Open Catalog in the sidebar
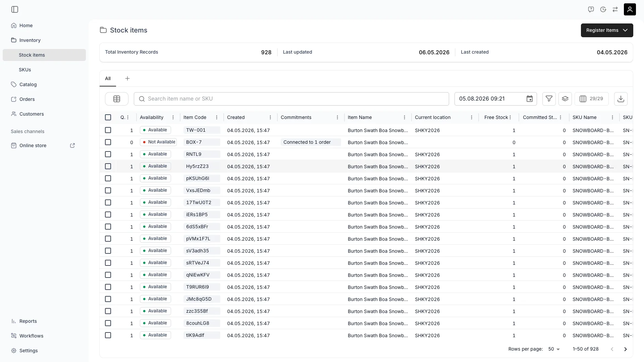This screenshot has width=644, height=362. click(44, 84)
